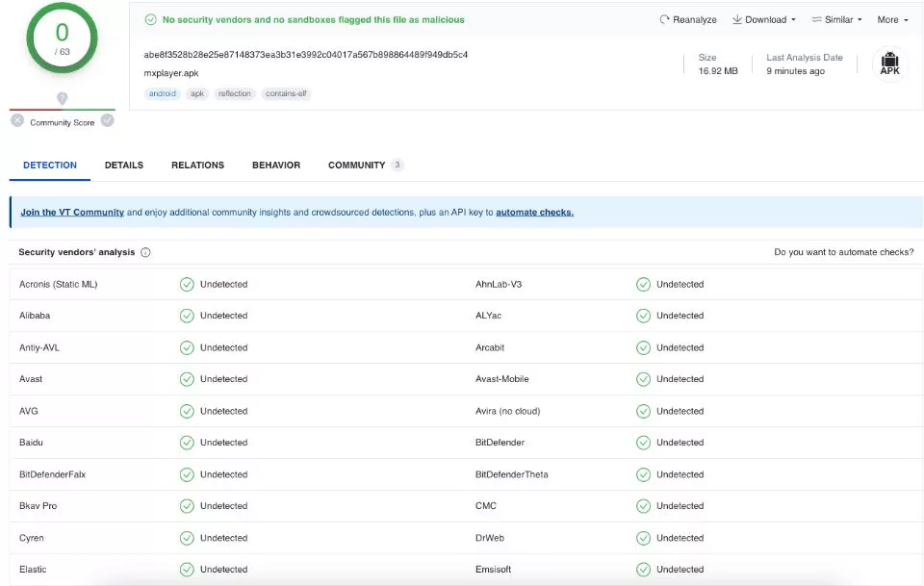Click the Cyren undetected check icon
The width and height of the screenshot is (924, 586).
(x=187, y=538)
